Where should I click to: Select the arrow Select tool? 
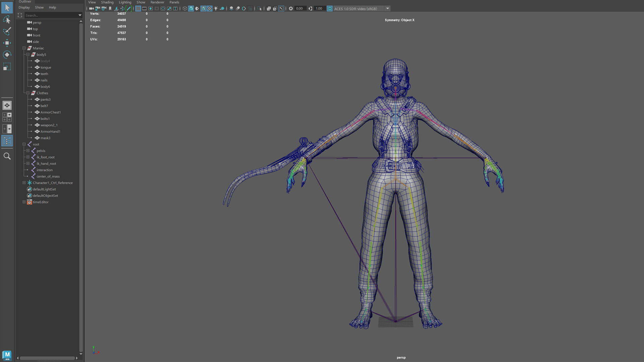tap(7, 8)
